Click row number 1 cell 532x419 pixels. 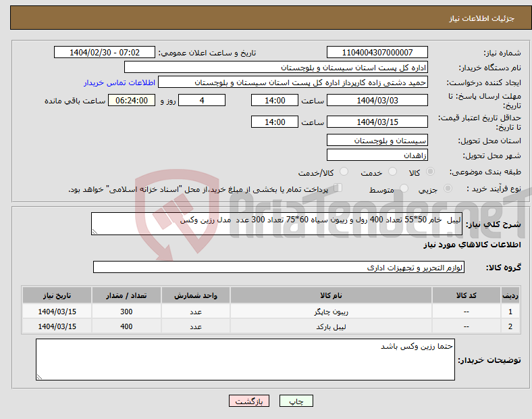coord(510,312)
